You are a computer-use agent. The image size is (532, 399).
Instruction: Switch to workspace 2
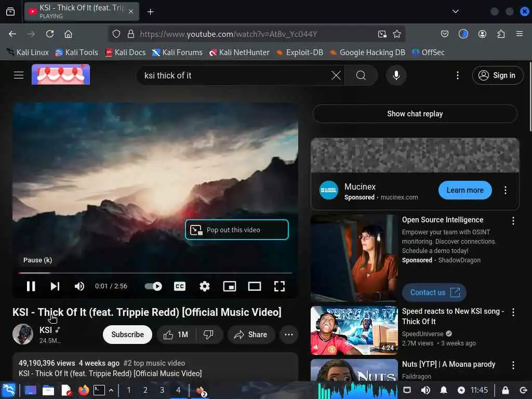pyautogui.click(x=145, y=390)
